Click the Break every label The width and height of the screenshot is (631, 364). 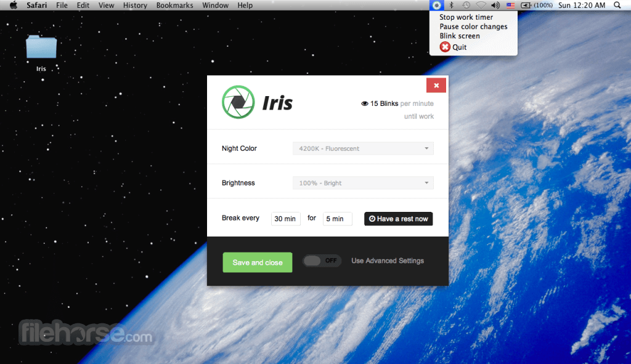(x=240, y=218)
